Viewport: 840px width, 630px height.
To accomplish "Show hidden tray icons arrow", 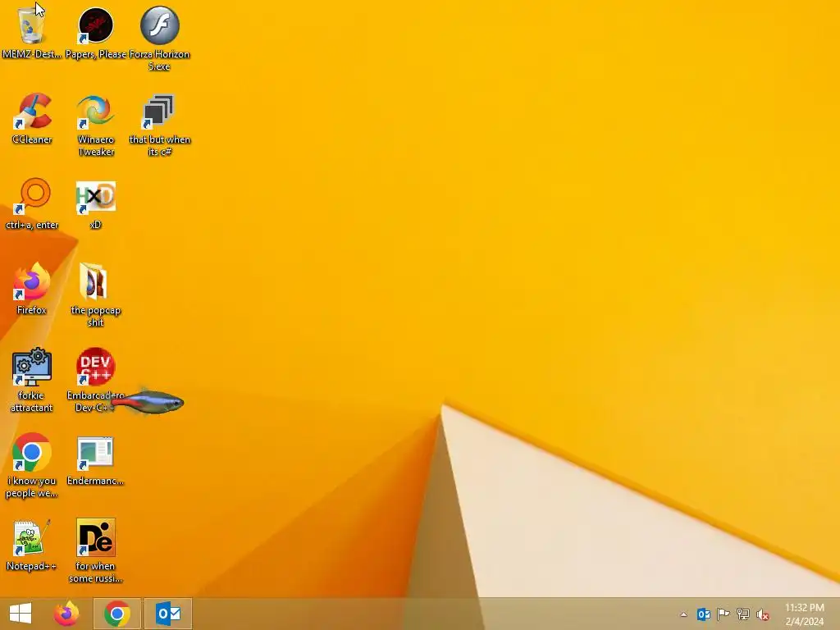I will pos(683,614).
